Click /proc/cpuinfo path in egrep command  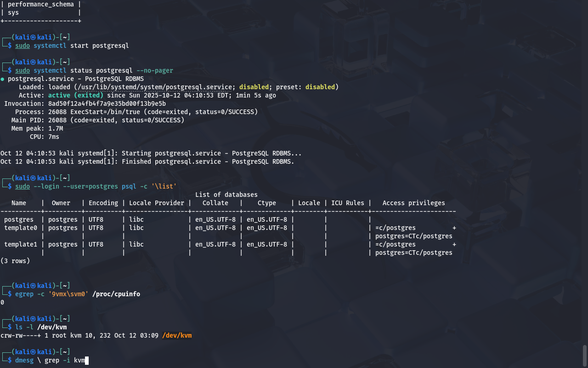point(116,294)
